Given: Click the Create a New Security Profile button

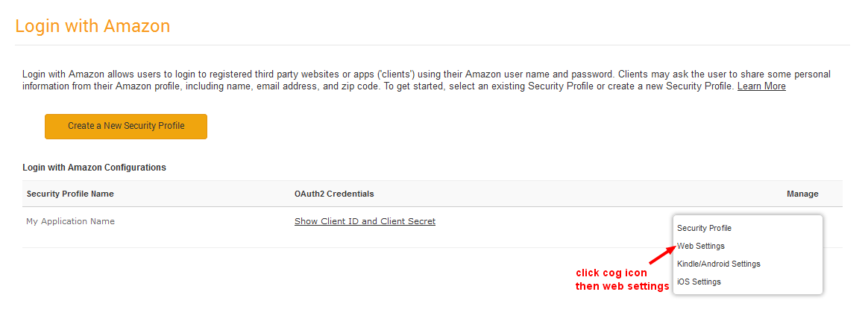Looking at the screenshot, I should 126,126.
